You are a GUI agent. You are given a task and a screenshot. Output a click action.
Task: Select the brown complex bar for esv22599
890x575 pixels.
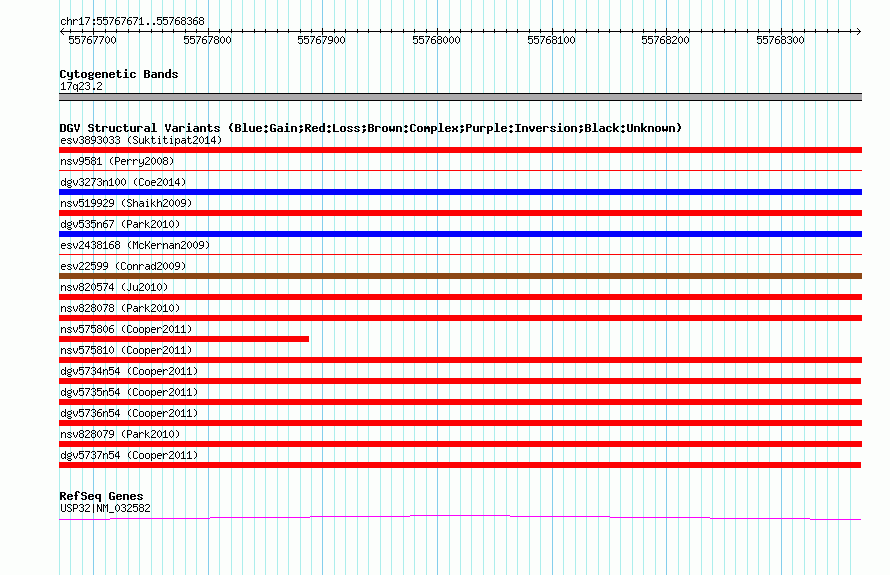click(460, 276)
